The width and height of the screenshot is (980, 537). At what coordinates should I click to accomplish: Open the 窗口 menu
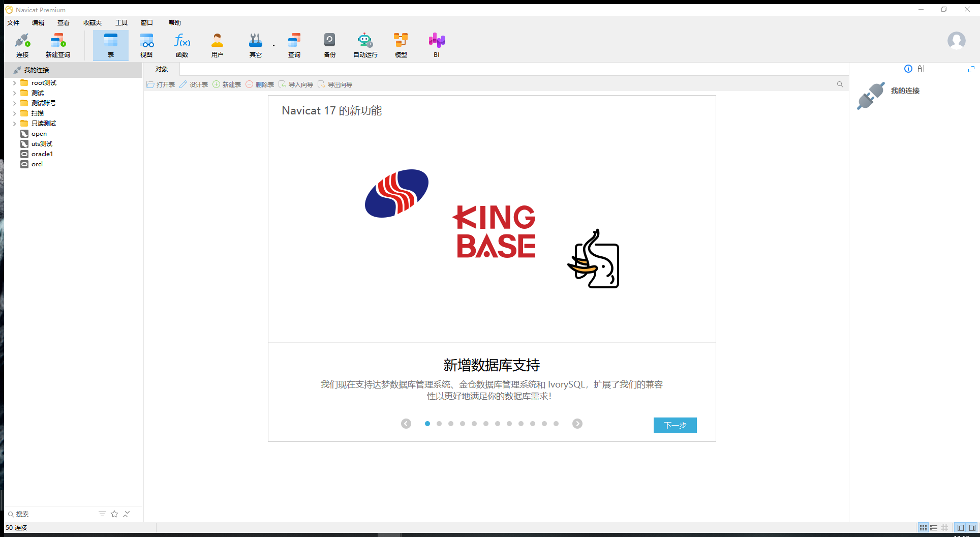[147, 23]
